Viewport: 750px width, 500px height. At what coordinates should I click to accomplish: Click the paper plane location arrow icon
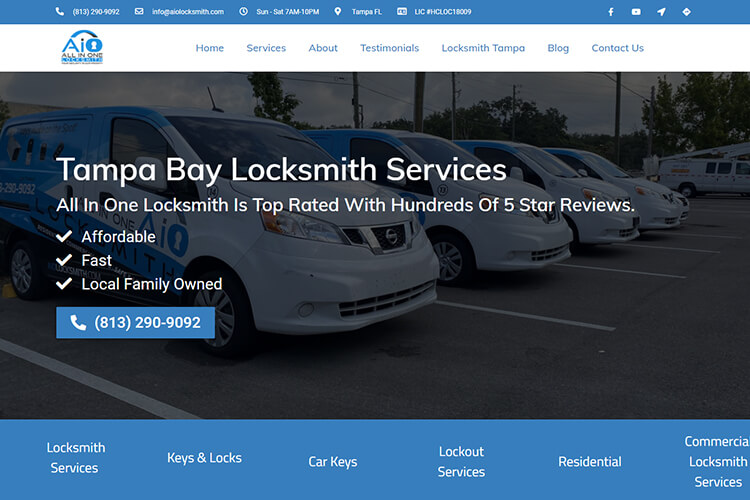pos(661,12)
